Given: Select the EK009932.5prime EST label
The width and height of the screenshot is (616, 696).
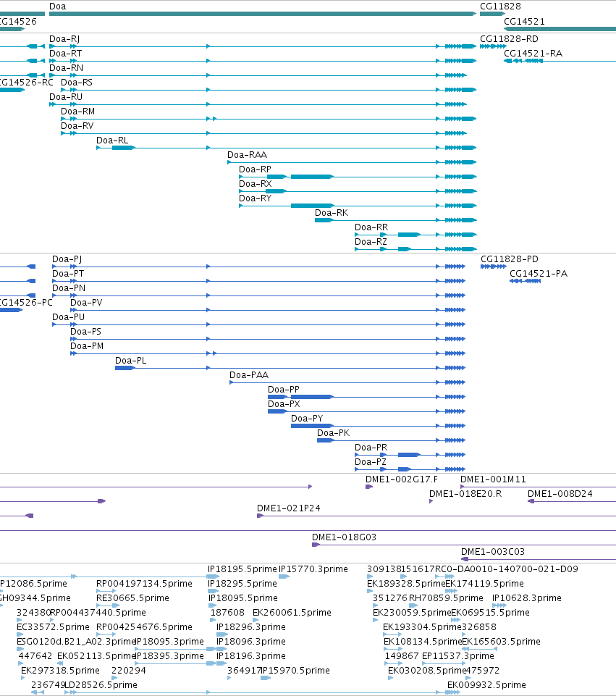Looking at the screenshot, I should click(486, 685).
